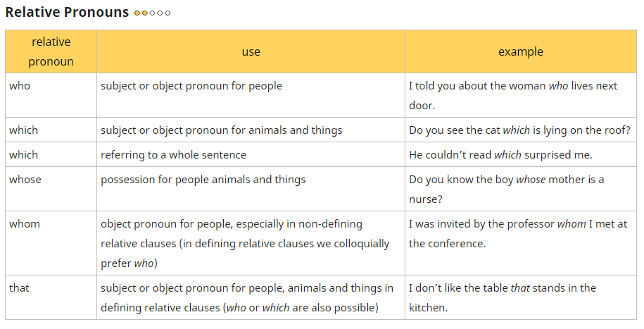This screenshot has width=644, height=329.
Task: Select the 'who' pronoun cell
Action: 20,86
